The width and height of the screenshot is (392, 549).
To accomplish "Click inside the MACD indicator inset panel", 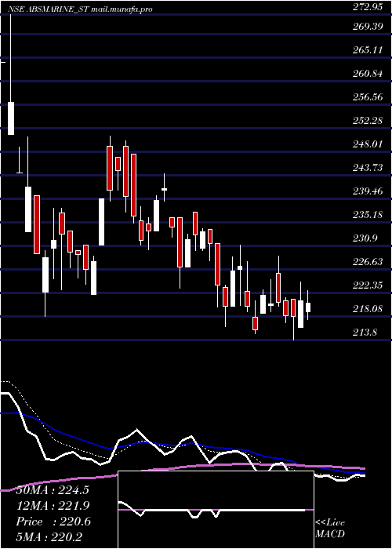I will [x=216, y=510].
